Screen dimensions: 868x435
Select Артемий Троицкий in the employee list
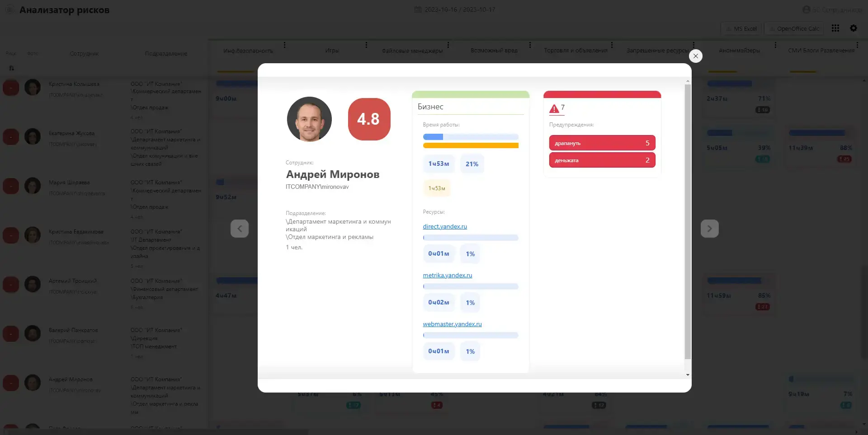[73, 281]
